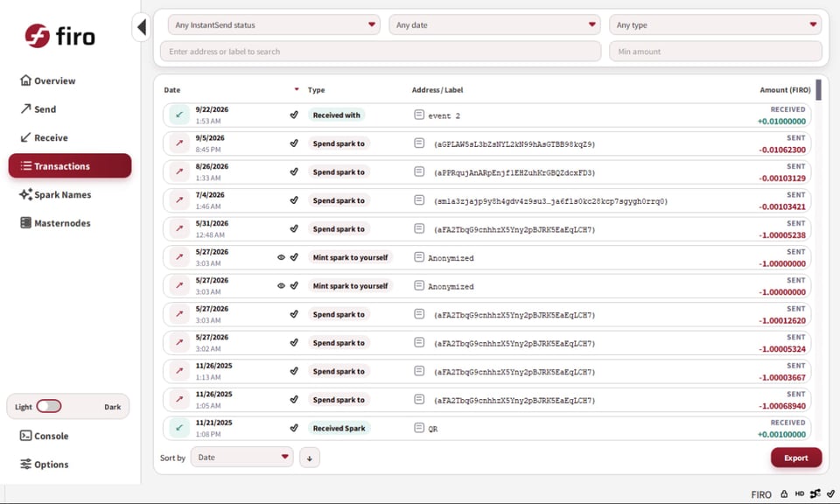
Task: Click the lock icon in the status bar
Action: click(x=784, y=493)
